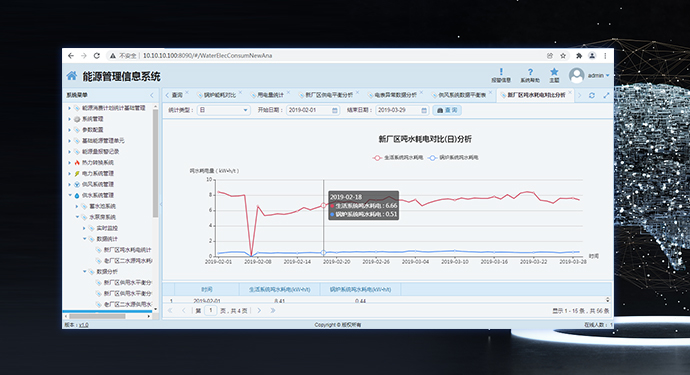Image resolution: width=690 pixels, height=375 pixels.
Task: Toggle 锅炉系统吨水耗电 legend series
Action: [x=453, y=158]
